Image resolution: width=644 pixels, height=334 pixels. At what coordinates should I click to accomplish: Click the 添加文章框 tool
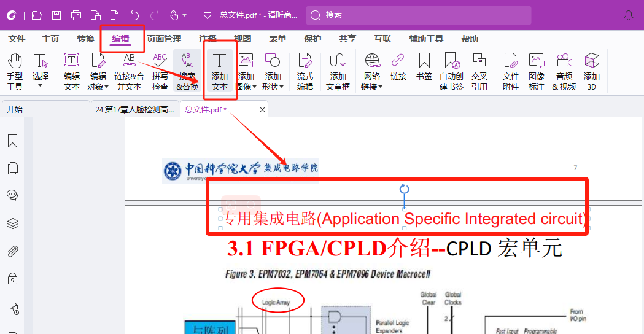click(338, 71)
